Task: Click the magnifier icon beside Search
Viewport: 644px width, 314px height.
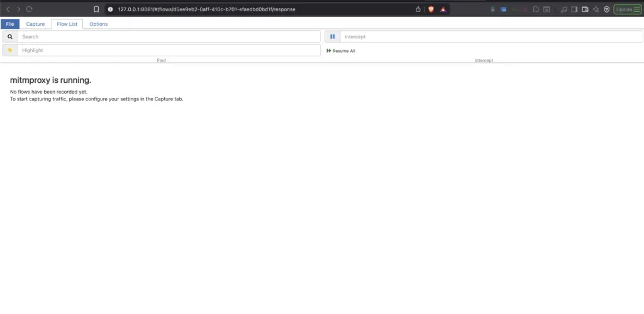Action: pyautogui.click(x=10, y=36)
